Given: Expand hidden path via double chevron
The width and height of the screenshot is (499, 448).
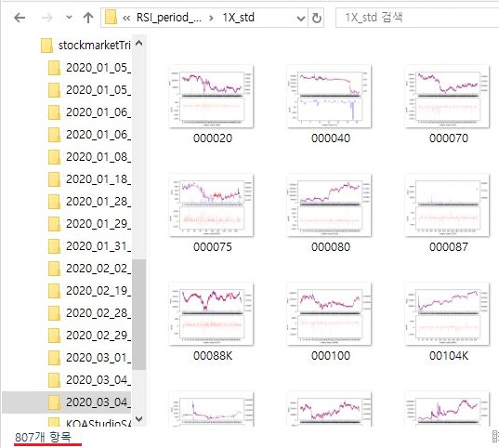Looking at the screenshot, I should tap(126, 19).
